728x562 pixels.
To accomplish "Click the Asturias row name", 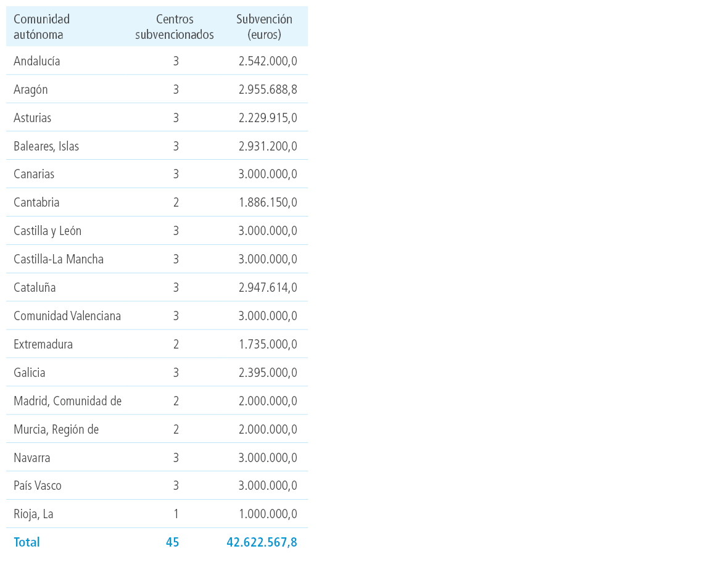I will 33,118.
